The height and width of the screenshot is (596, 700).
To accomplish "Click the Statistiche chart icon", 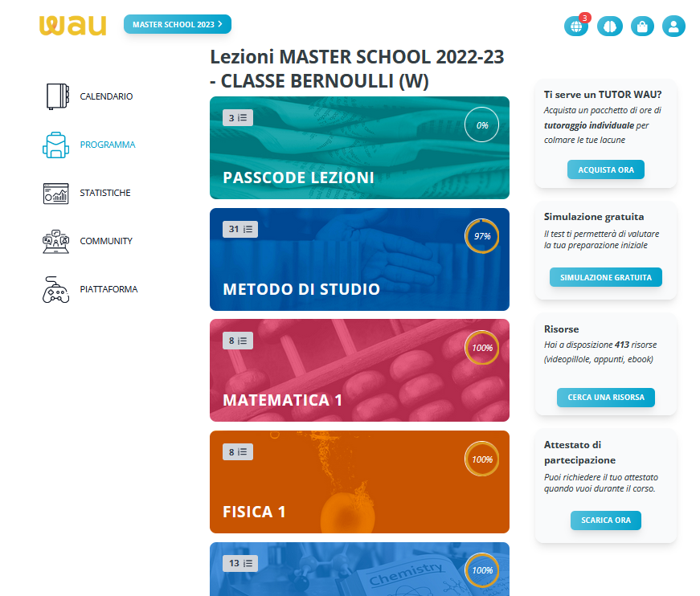I will (55, 193).
